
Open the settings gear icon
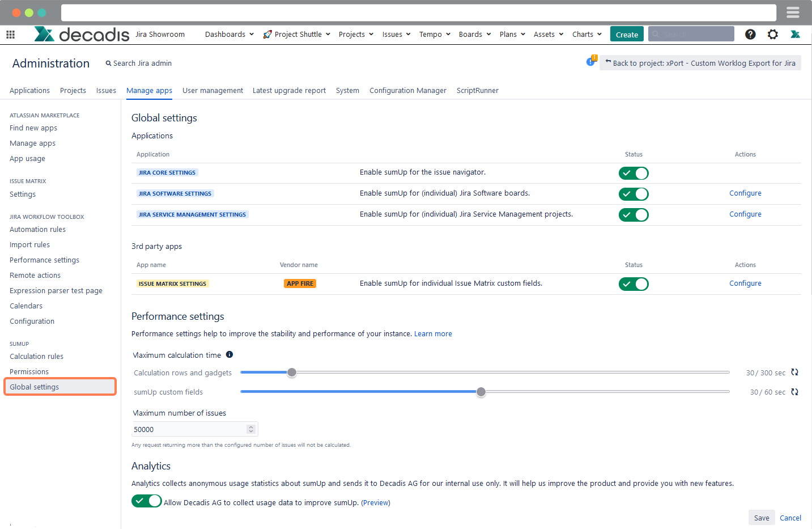pyautogui.click(x=772, y=35)
